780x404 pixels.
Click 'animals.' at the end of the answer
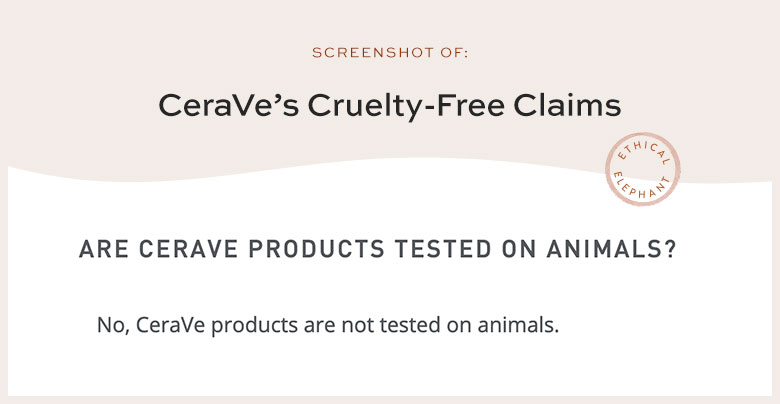518,325
